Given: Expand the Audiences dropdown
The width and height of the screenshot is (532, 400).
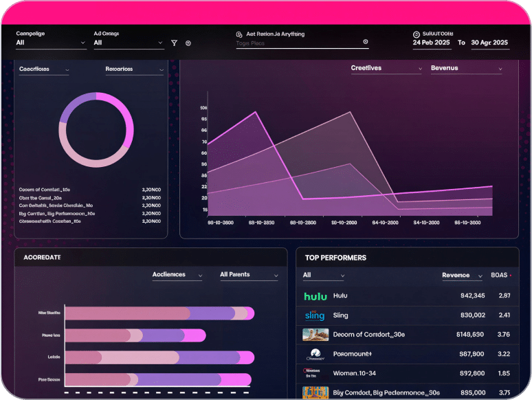Looking at the screenshot, I should coord(177,275).
